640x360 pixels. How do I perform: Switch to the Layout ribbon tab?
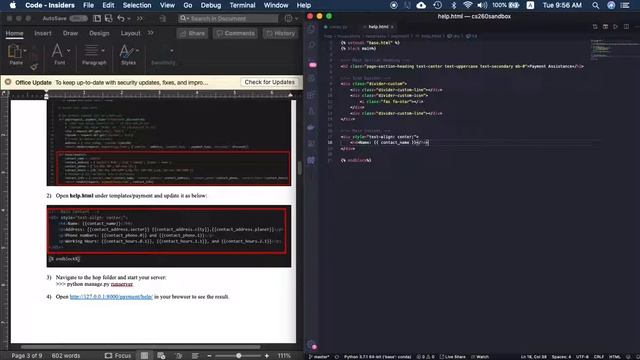coord(130,33)
